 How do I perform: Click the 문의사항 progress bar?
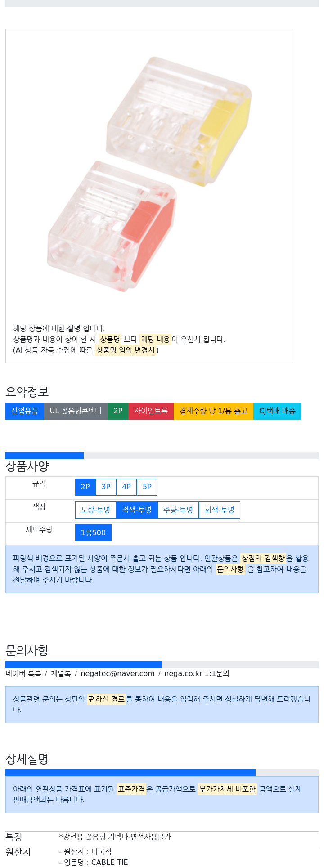(x=162, y=665)
